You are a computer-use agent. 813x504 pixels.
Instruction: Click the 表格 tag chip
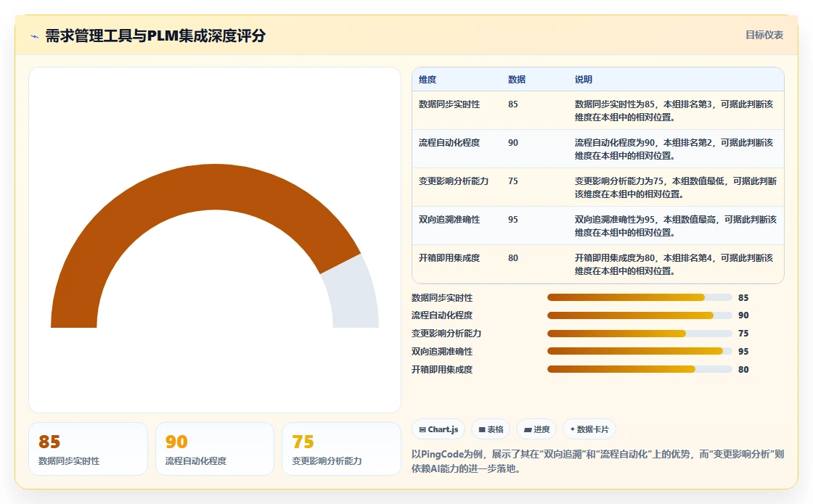pyautogui.click(x=491, y=429)
